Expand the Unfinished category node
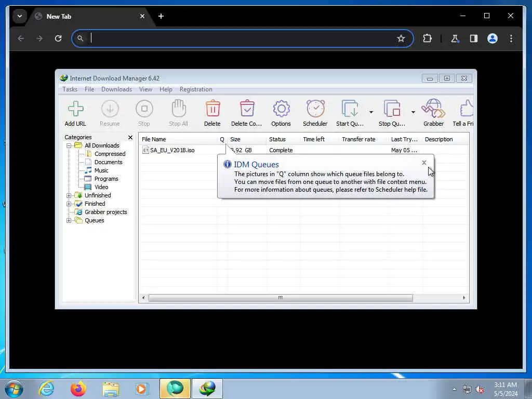Viewport: 532px width, 399px height. [x=69, y=195]
